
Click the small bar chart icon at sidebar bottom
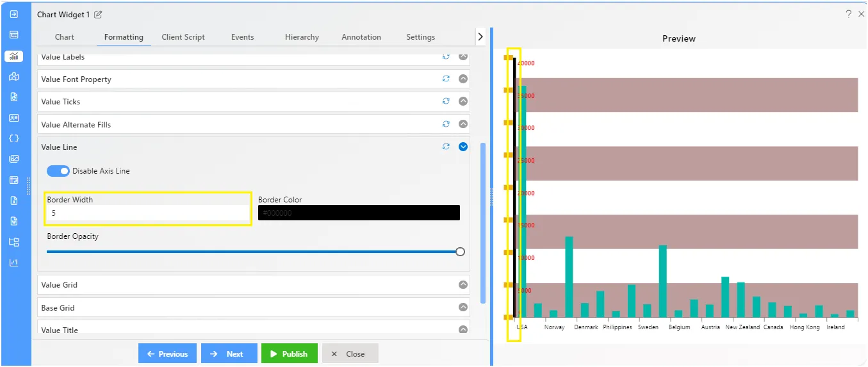[14, 263]
